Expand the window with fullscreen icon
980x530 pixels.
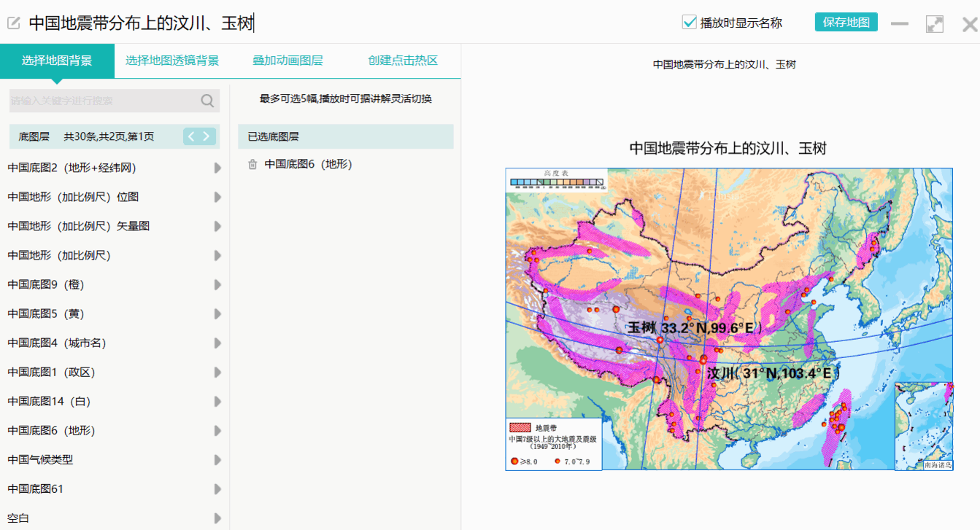tap(934, 24)
